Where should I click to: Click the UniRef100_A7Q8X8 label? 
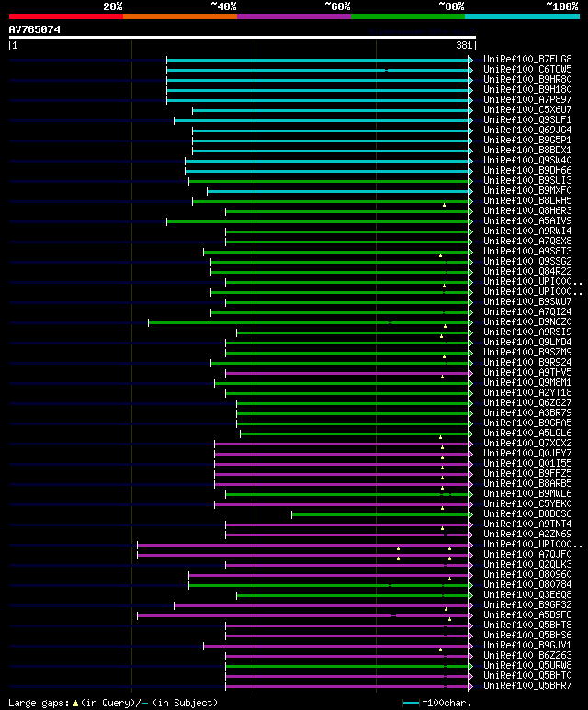(x=527, y=241)
